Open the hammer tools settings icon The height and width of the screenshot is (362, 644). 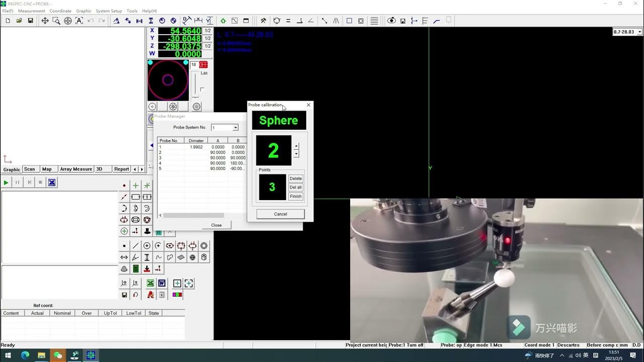pyautogui.click(x=263, y=21)
